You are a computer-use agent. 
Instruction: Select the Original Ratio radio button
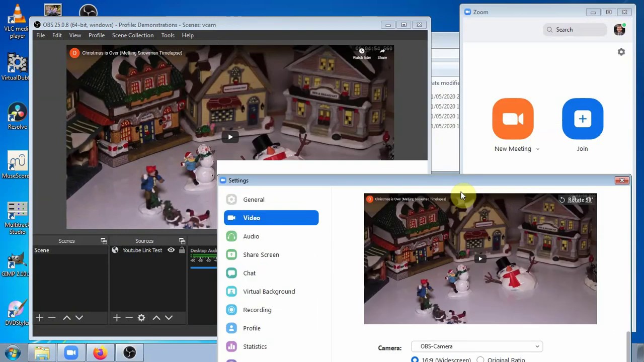click(480, 360)
